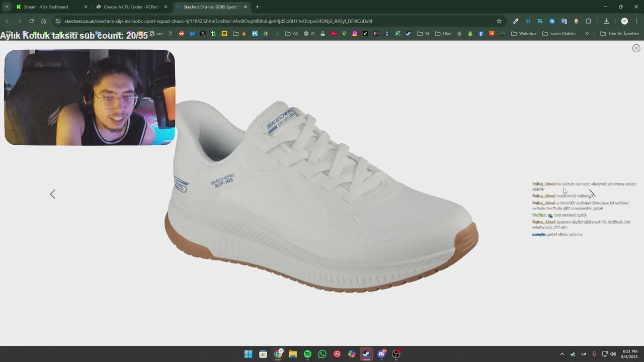This screenshot has height=362, width=644.
Task: Open the tab search dropdown
Action: click(7, 7)
